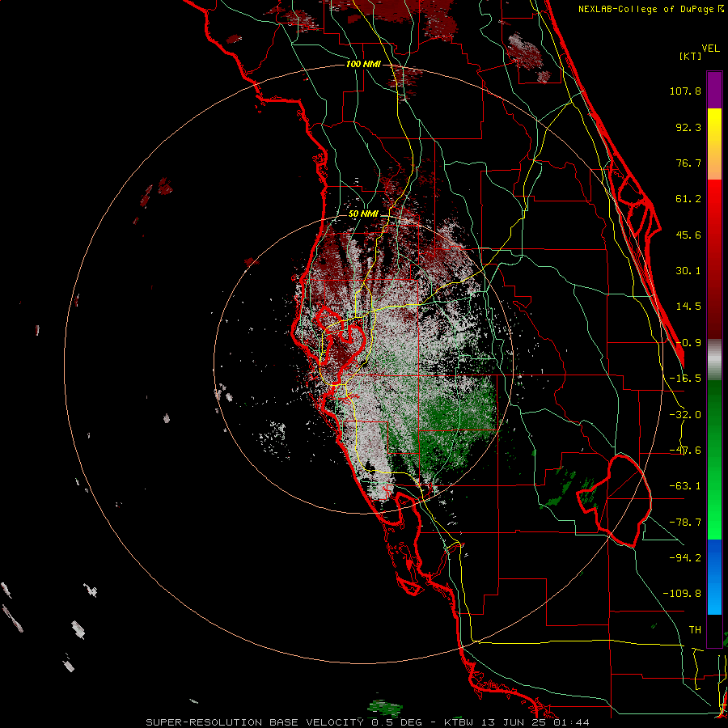
Task: Click the -78.7 legend value
Action: coord(685,523)
